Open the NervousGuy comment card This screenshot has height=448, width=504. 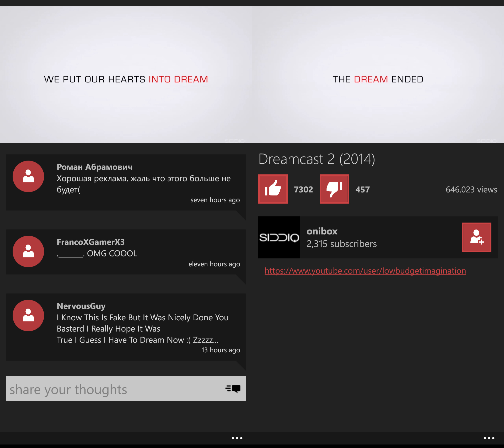click(126, 327)
